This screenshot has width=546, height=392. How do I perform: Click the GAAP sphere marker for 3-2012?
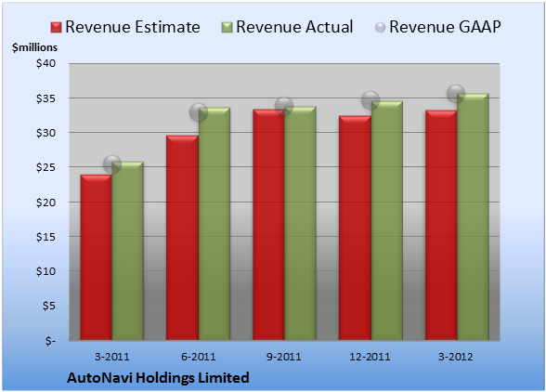click(456, 94)
